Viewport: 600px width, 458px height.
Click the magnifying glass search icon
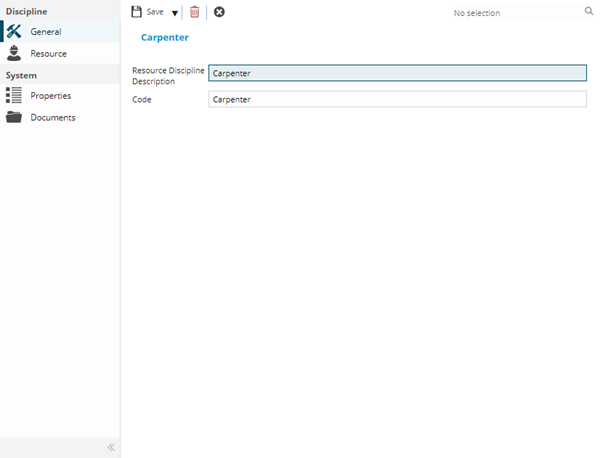(589, 12)
